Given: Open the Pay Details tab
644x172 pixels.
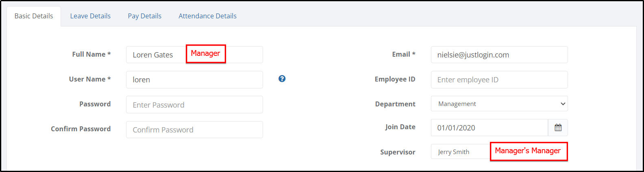Looking at the screenshot, I should pyautogui.click(x=145, y=16).
